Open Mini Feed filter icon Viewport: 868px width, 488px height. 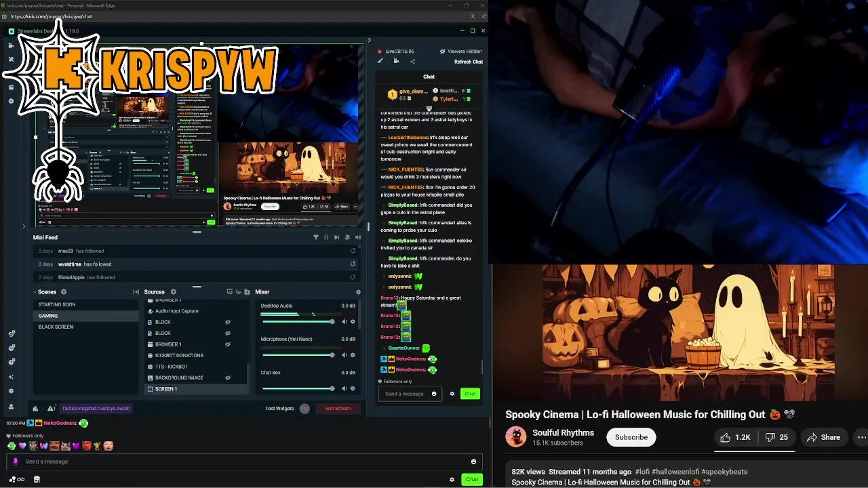pyautogui.click(x=315, y=237)
